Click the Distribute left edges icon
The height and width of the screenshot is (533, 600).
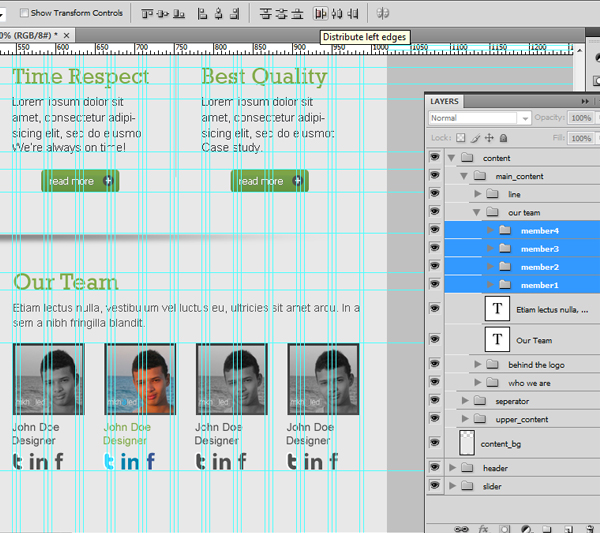tap(321, 14)
